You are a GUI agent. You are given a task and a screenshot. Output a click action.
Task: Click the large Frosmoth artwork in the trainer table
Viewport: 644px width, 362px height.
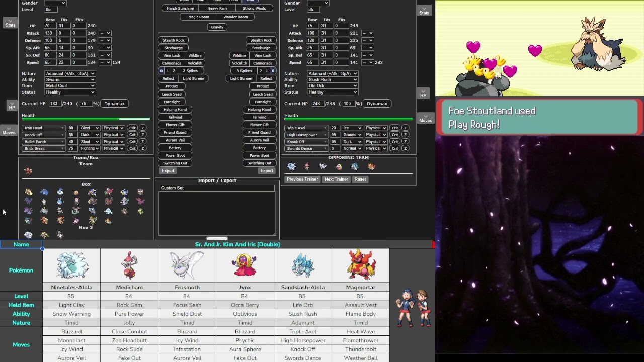[x=187, y=265]
